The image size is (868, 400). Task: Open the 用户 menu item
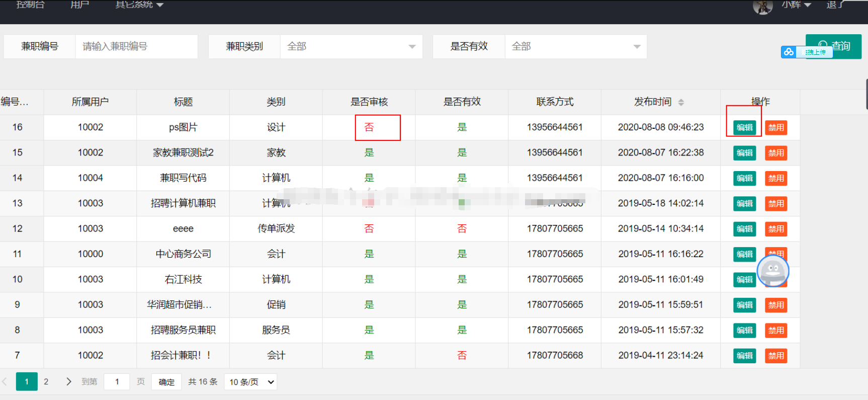[80, 5]
